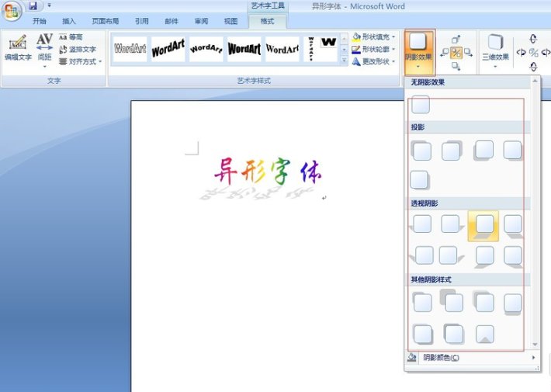Select Format (格式) tab
The width and height of the screenshot is (551, 392).
pyautogui.click(x=267, y=21)
